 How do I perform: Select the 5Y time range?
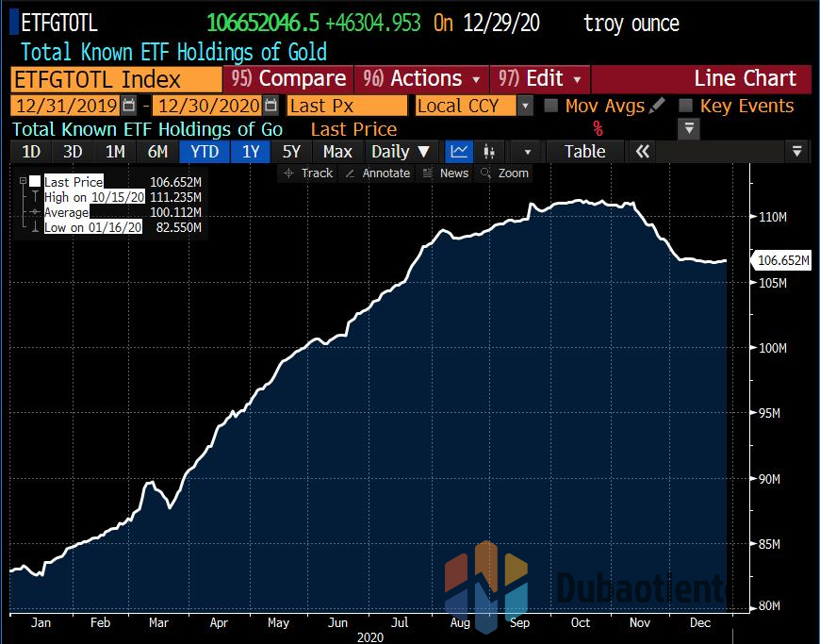(x=291, y=152)
